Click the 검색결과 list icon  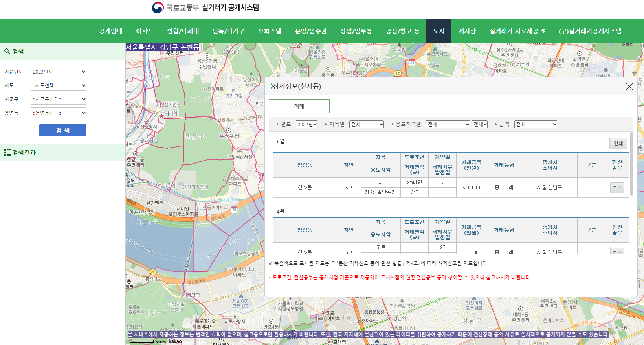(x=7, y=153)
